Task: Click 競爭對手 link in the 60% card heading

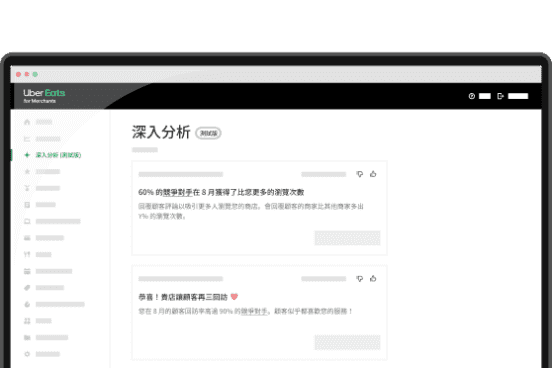Action: pyautogui.click(x=177, y=192)
